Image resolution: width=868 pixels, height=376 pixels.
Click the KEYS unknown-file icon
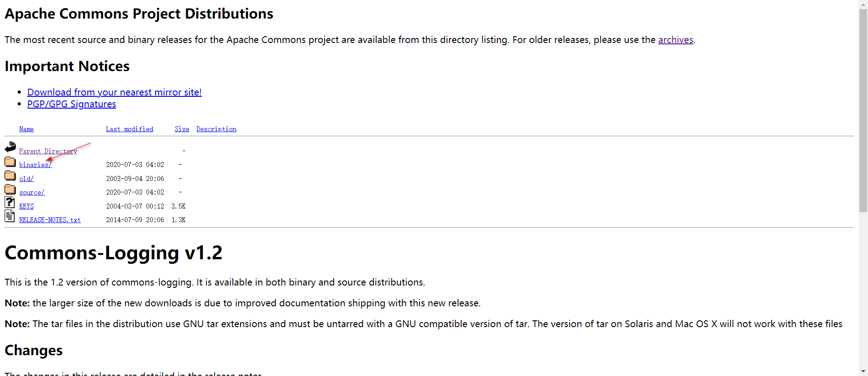coord(10,202)
